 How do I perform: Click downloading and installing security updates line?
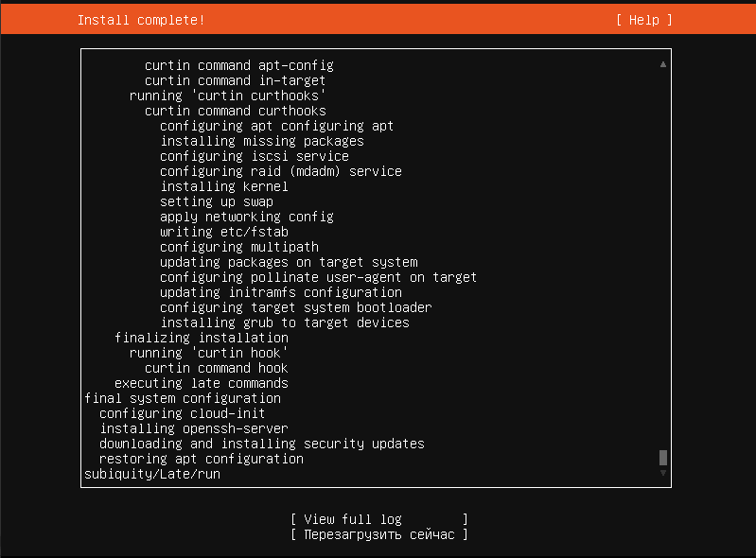pos(261,444)
